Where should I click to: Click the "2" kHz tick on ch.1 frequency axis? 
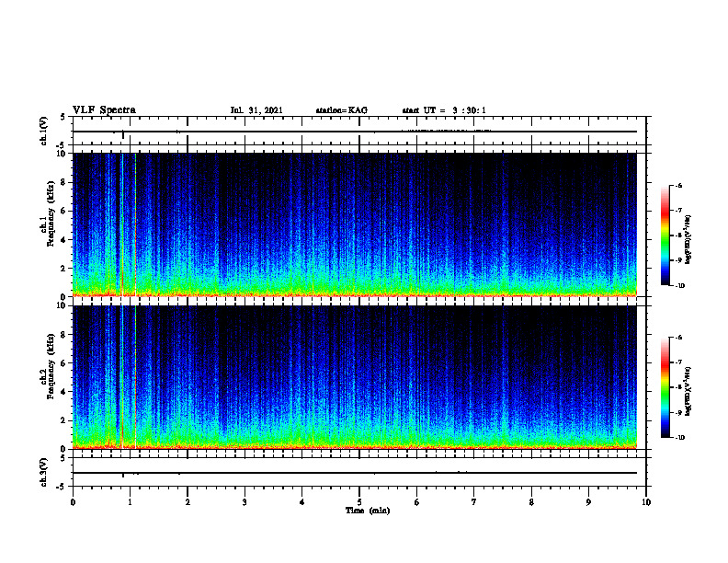click(x=64, y=268)
